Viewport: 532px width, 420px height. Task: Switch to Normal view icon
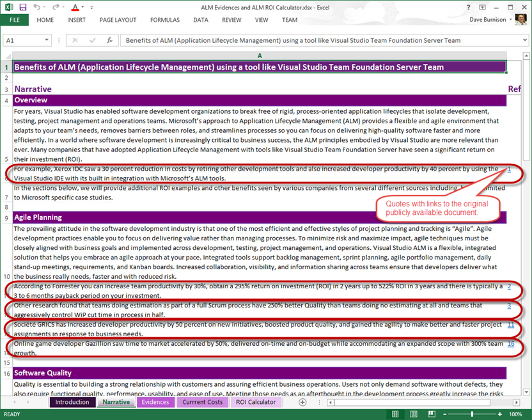[395, 414]
